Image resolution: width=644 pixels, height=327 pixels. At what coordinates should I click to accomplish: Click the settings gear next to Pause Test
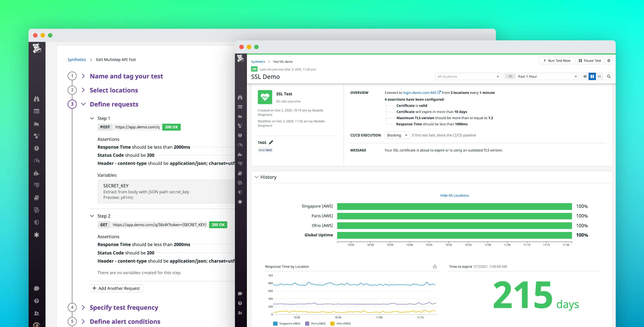tap(609, 60)
